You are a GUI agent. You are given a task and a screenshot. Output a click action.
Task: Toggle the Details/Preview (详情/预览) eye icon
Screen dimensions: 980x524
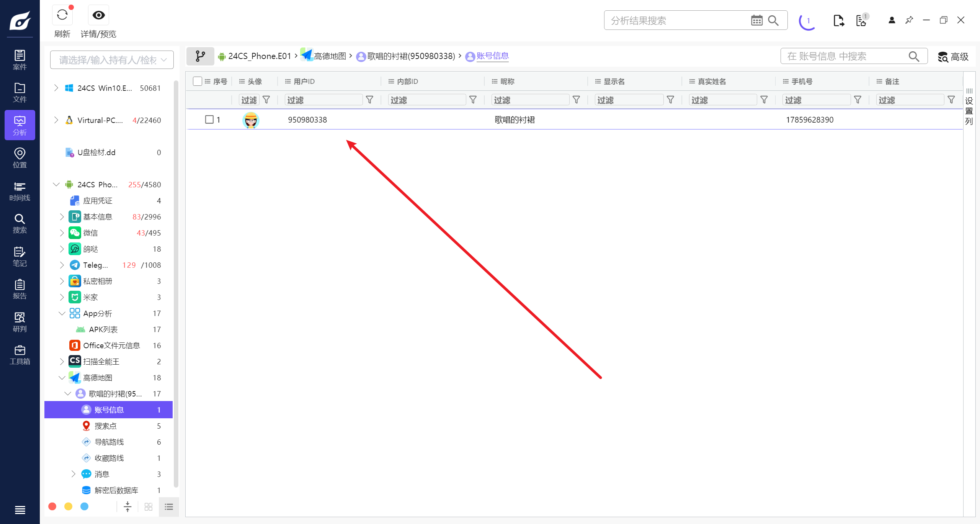(98, 15)
